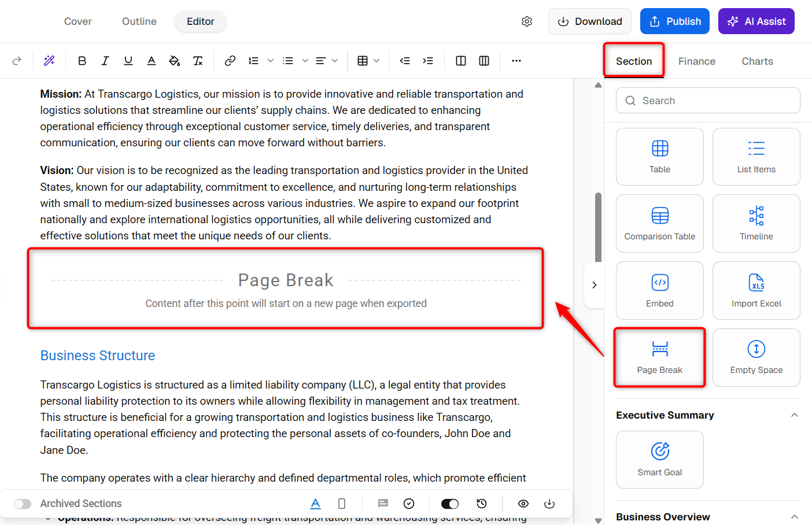The width and height of the screenshot is (812, 525).
Task: Toggle preview eye icon
Action: pos(523,504)
